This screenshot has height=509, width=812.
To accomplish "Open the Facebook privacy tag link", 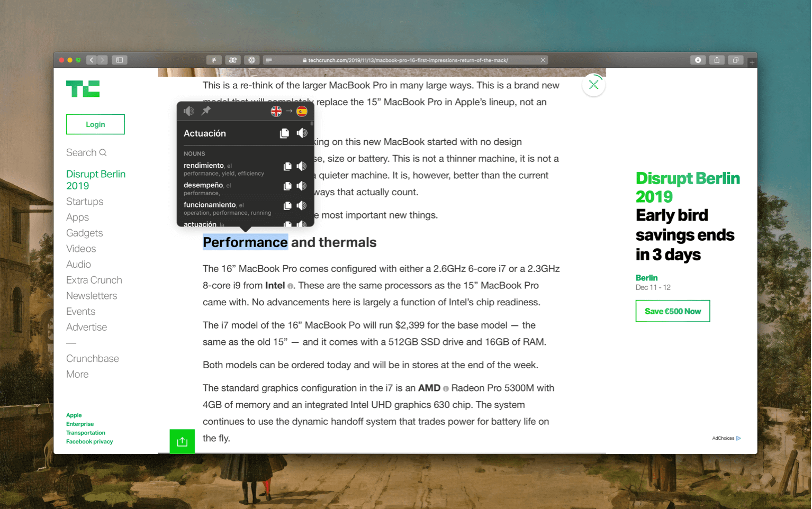I will pyautogui.click(x=89, y=442).
